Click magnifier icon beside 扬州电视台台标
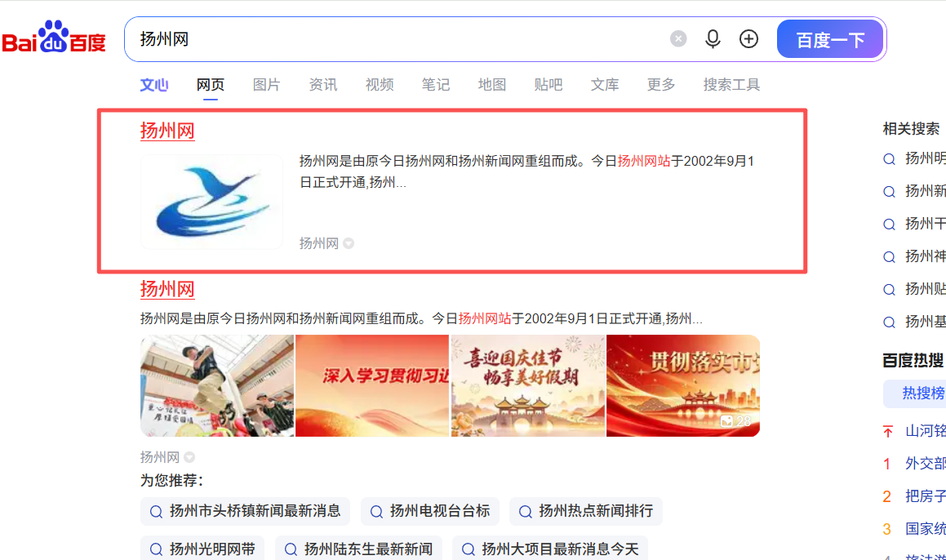946x560 pixels. point(376,512)
